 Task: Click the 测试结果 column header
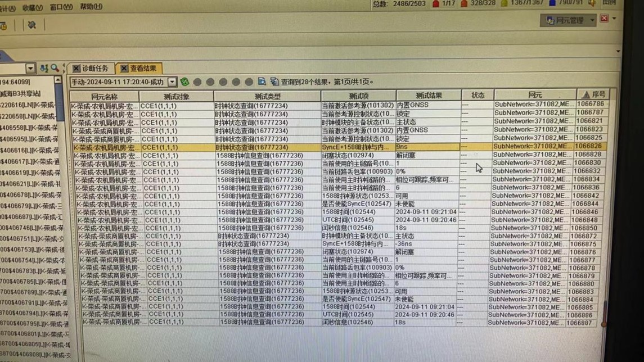[x=429, y=96]
